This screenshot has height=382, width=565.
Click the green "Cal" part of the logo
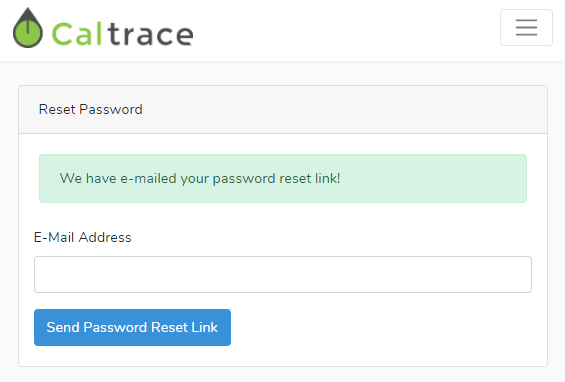[77, 34]
